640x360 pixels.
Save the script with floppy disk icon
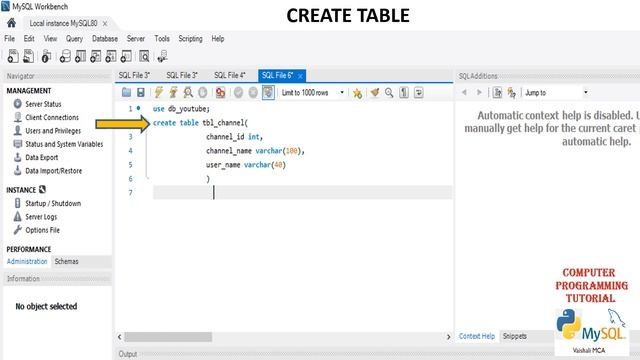[x=141, y=93]
